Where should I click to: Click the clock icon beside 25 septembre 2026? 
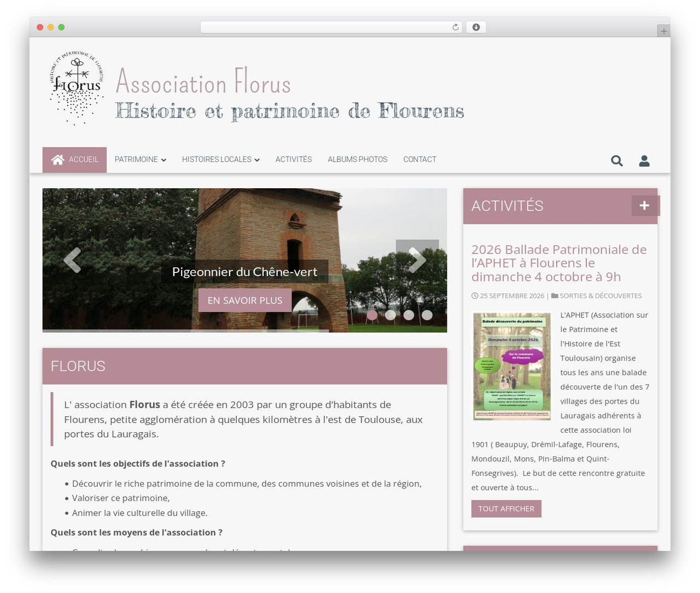[475, 295]
